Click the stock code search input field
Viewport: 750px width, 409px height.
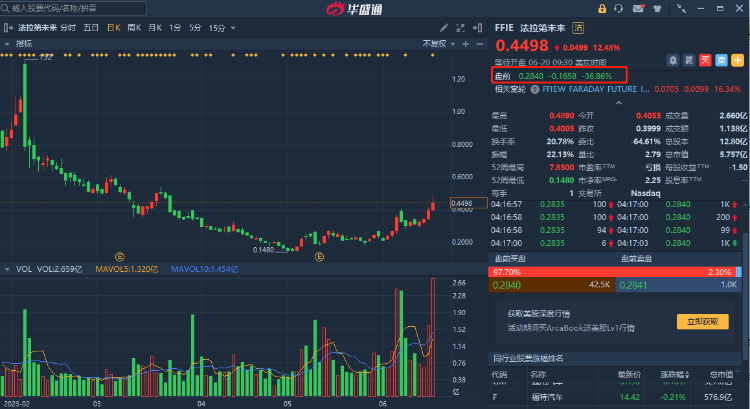pos(73,8)
